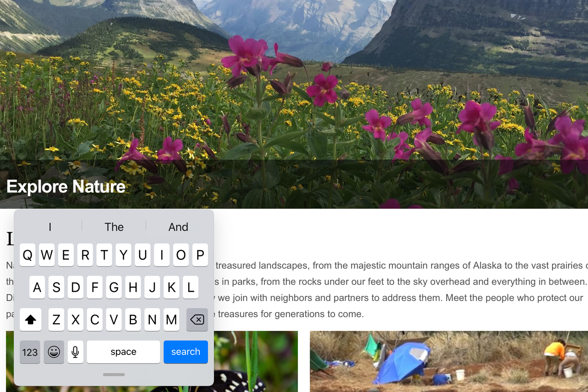Tap the floating keyboard grab handle
The image size is (588, 392).
[x=114, y=375]
